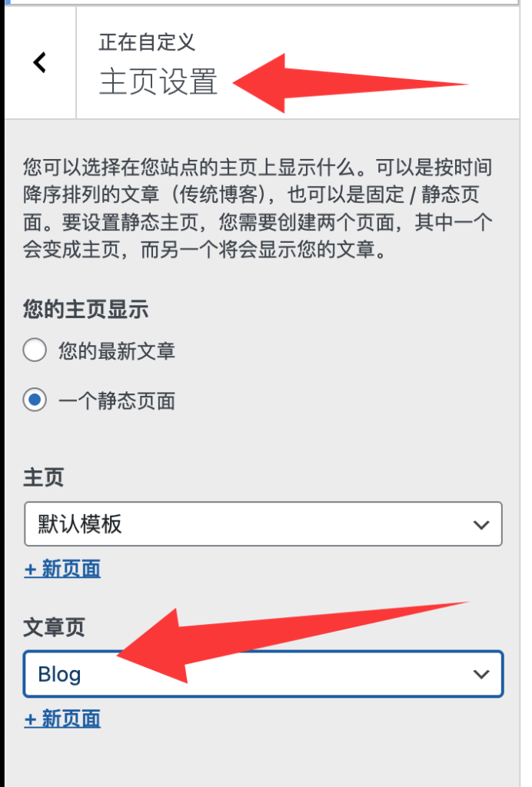
Task: Click the 一个静态页面 option label text
Action: tap(116, 401)
